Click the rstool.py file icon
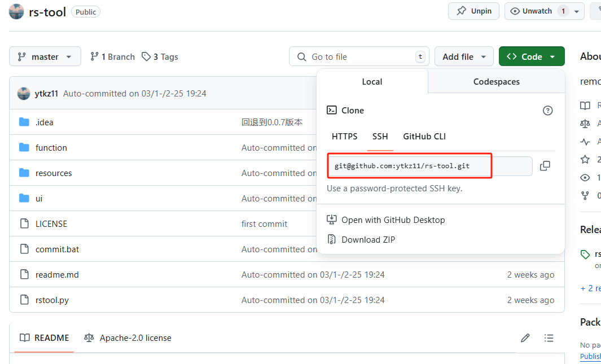Screen dimensions: 601x364 pyautogui.click(x=24, y=300)
